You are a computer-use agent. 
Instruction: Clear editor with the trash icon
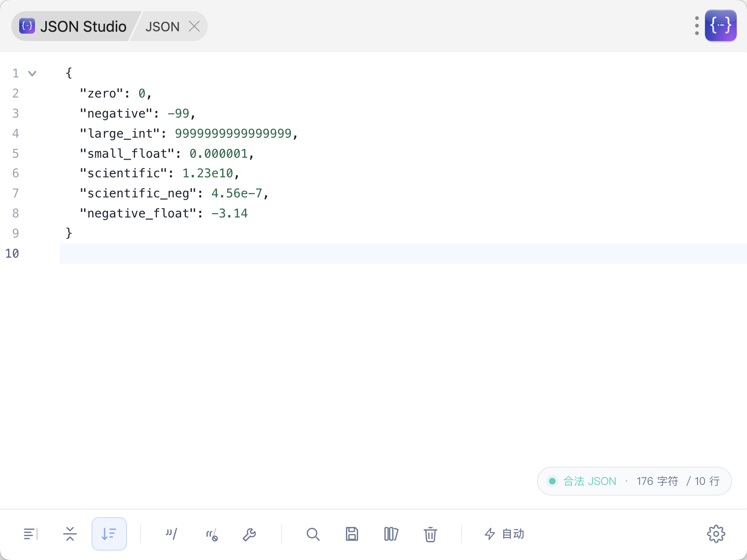[x=430, y=534]
